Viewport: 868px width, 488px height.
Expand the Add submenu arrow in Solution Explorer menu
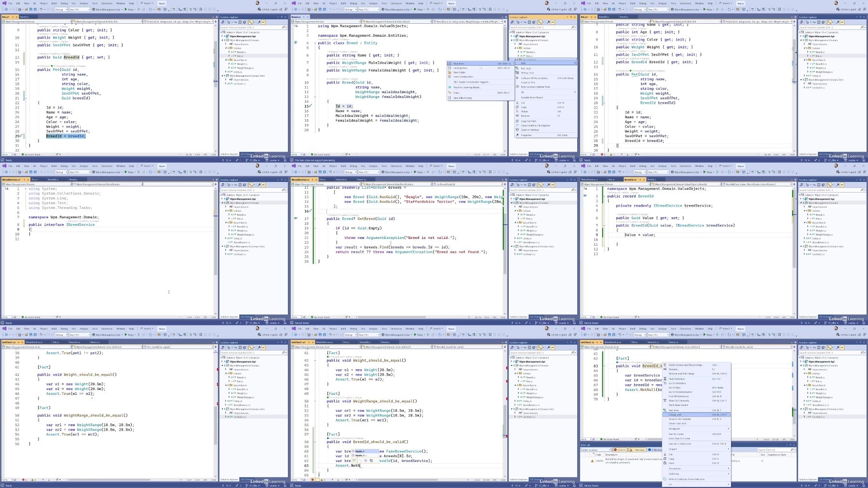tap(575, 63)
